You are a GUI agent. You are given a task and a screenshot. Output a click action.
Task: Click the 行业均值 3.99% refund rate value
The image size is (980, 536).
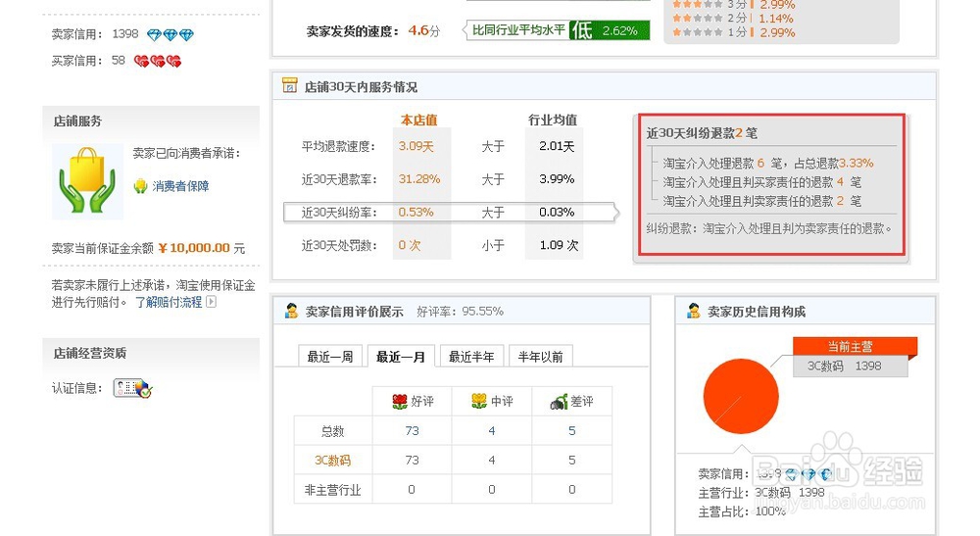tap(557, 179)
